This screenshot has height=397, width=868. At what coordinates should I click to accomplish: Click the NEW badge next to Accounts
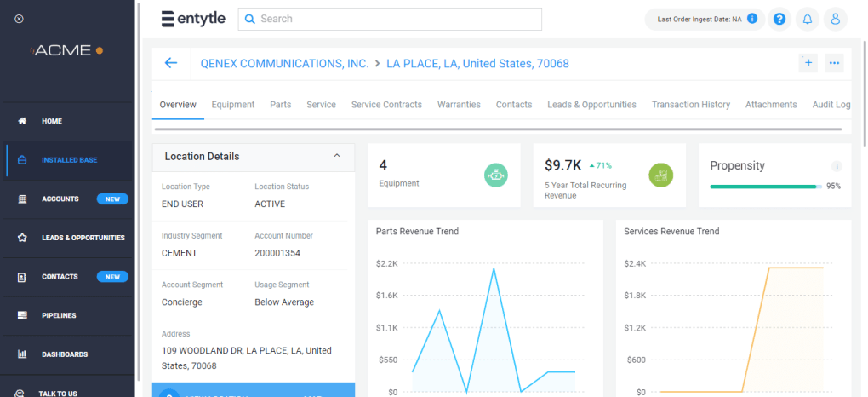[x=112, y=199]
